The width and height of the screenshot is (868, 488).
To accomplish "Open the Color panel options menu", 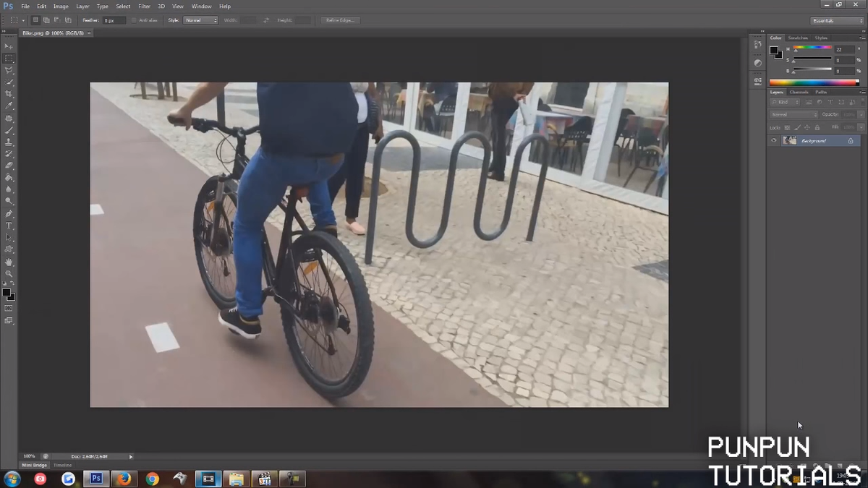I will (x=861, y=38).
